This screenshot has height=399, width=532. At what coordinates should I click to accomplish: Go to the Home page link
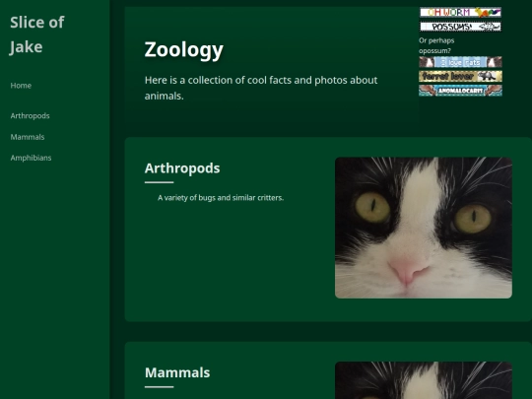21,86
